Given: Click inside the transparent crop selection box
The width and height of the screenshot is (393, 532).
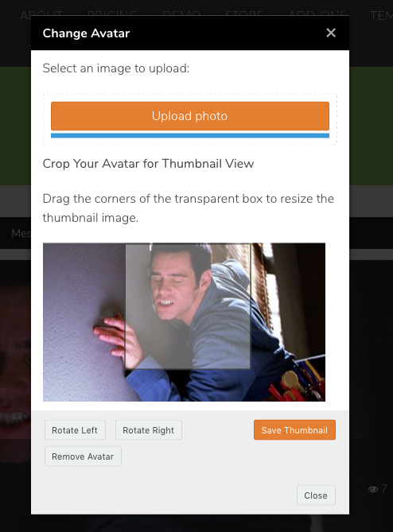Looking at the screenshot, I should 188,306.
